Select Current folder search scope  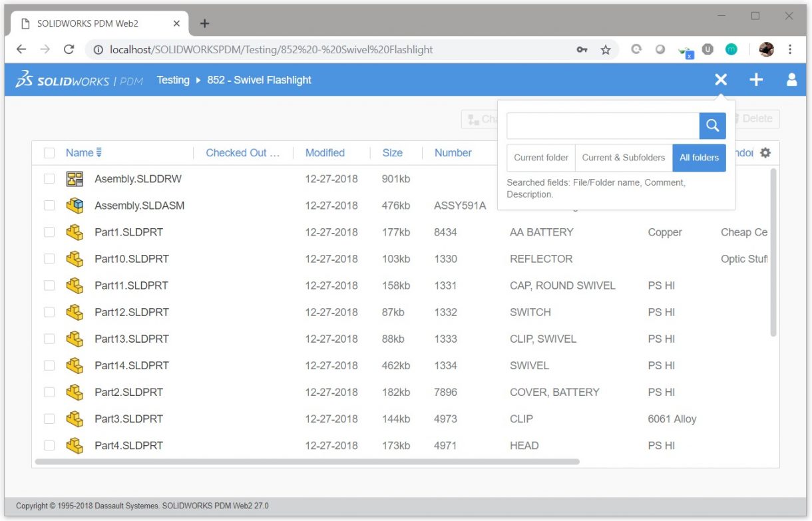(541, 158)
